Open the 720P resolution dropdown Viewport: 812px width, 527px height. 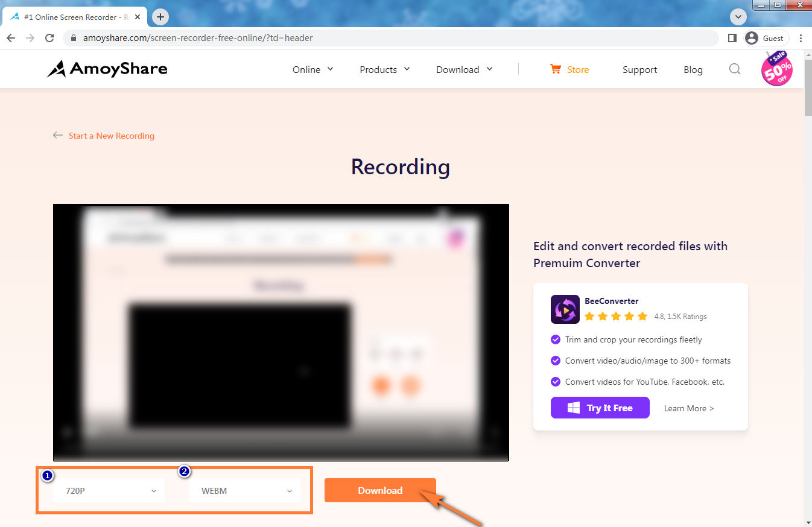pyautogui.click(x=109, y=491)
